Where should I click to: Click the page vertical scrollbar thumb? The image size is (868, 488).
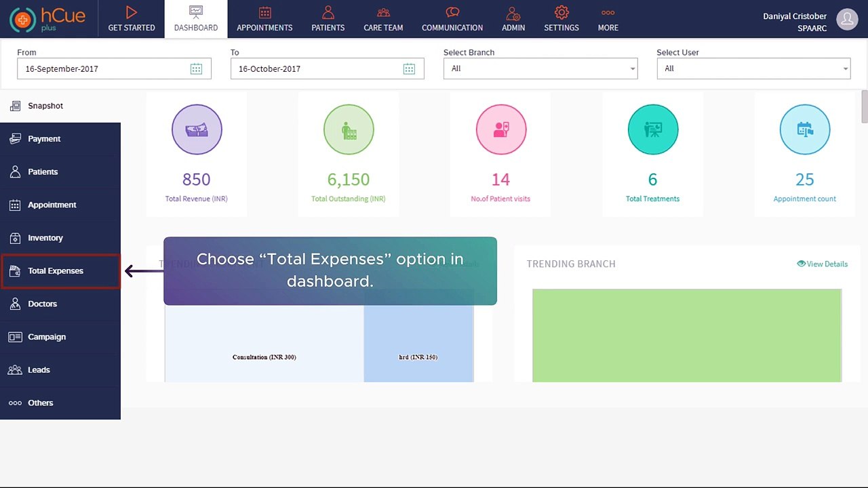pos(864,106)
